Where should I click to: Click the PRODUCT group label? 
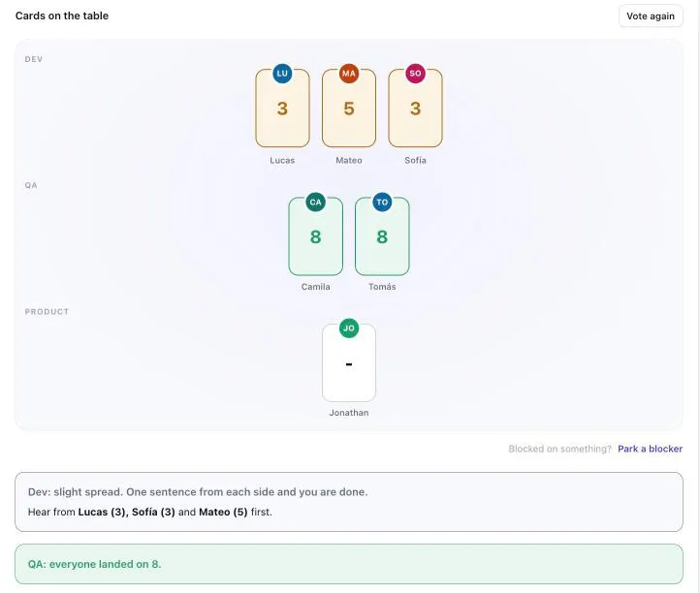(47, 311)
